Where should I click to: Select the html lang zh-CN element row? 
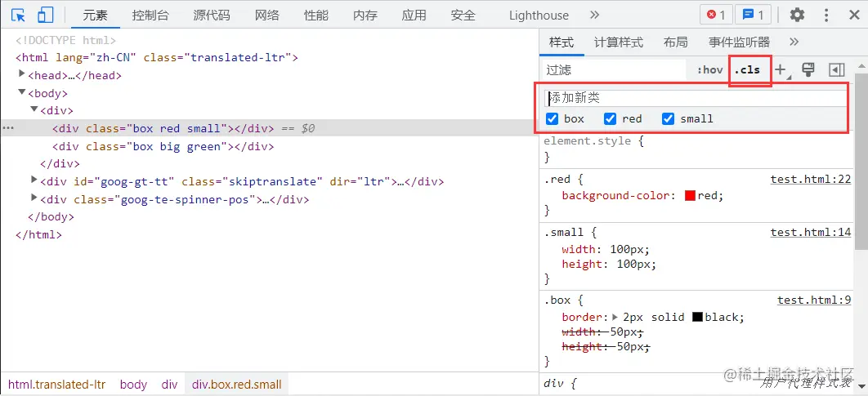[157, 57]
